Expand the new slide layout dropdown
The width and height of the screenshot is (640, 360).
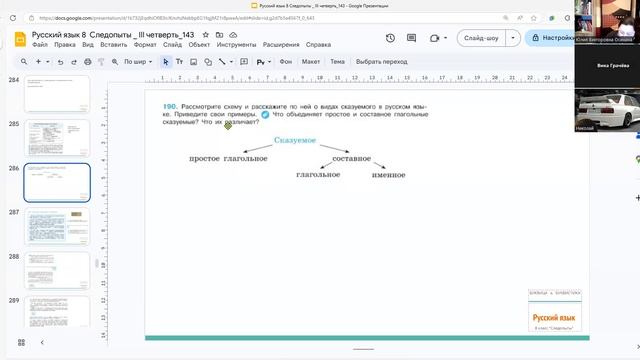pyautogui.click(x=48, y=62)
